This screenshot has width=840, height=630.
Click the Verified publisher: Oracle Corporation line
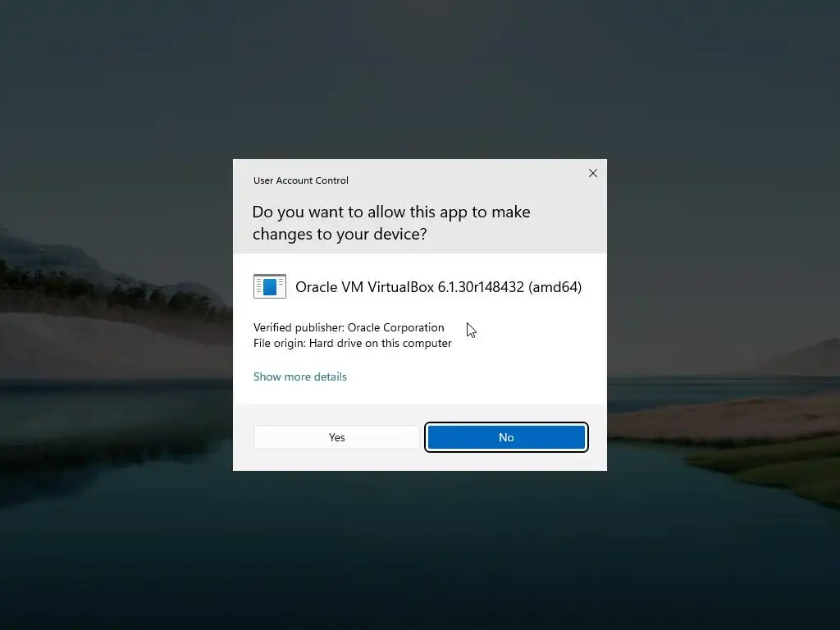(x=349, y=327)
